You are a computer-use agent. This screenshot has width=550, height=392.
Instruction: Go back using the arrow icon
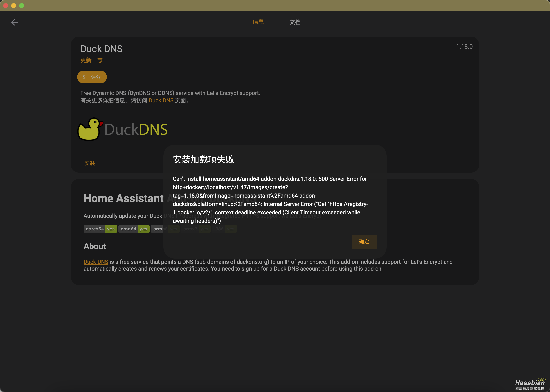coord(15,23)
